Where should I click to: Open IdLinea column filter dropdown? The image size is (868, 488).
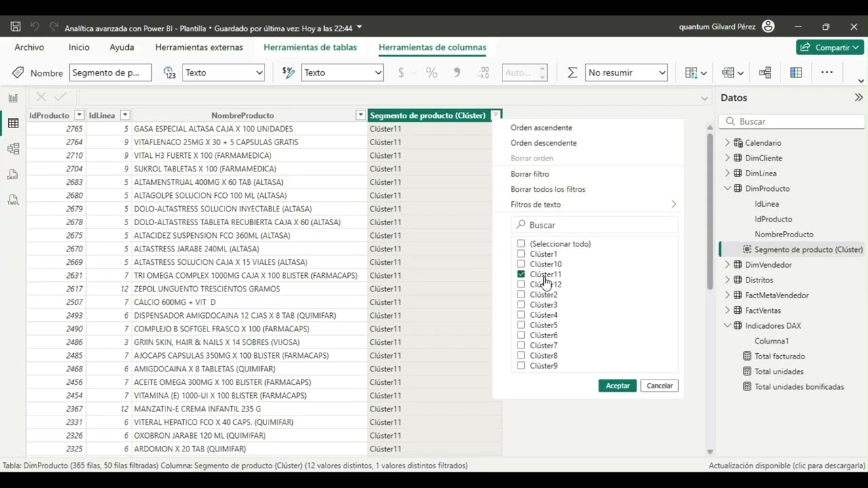(125, 115)
